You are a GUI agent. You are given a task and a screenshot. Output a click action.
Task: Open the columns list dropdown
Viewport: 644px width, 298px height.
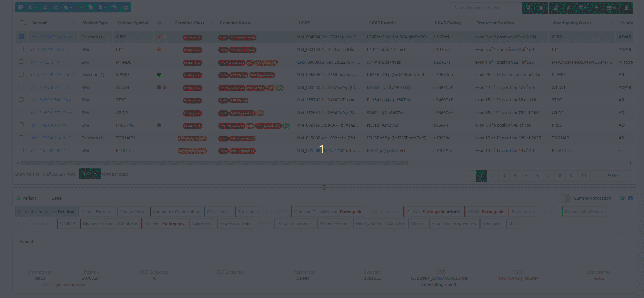[611, 8]
